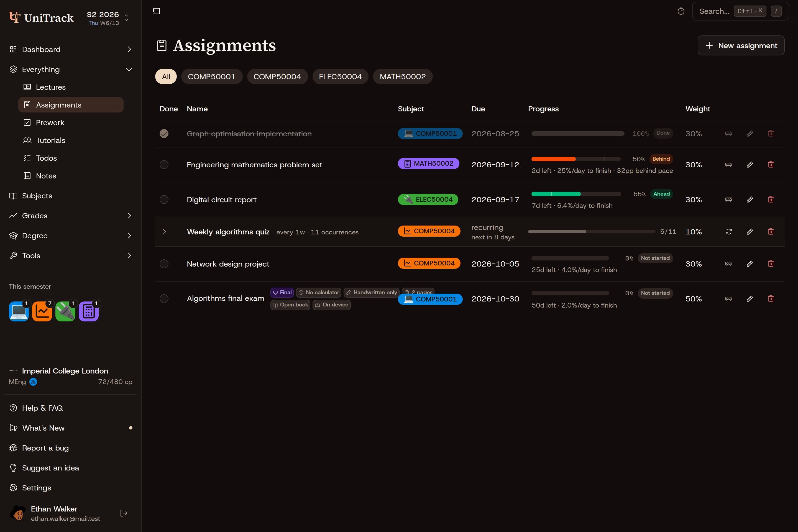Filter by ELEC50004 tab
Viewport: 798px width, 532px height.
pyautogui.click(x=340, y=77)
